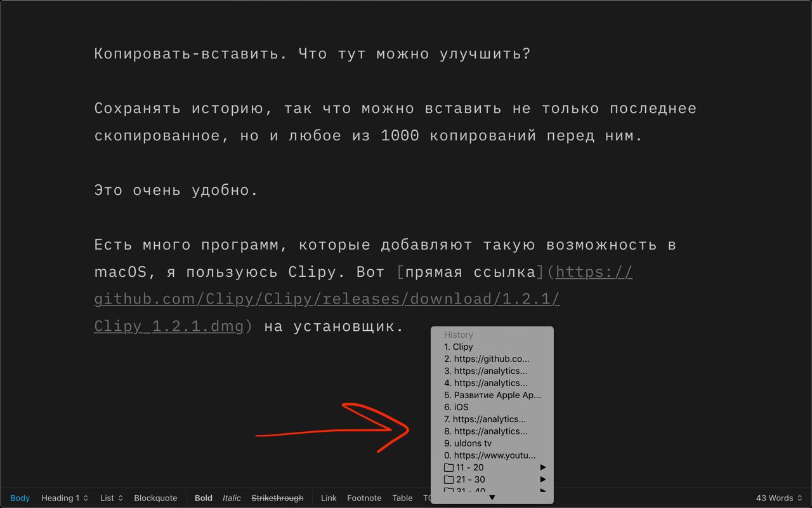Click the words 'на установщик.'
The image size is (812, 508).
coord(333,326)
